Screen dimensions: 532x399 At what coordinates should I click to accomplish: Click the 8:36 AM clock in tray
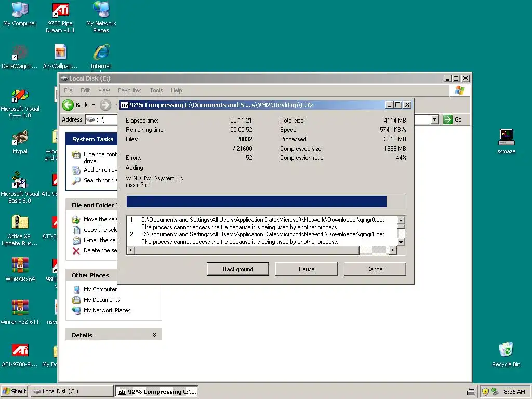(x=514, y=392)
